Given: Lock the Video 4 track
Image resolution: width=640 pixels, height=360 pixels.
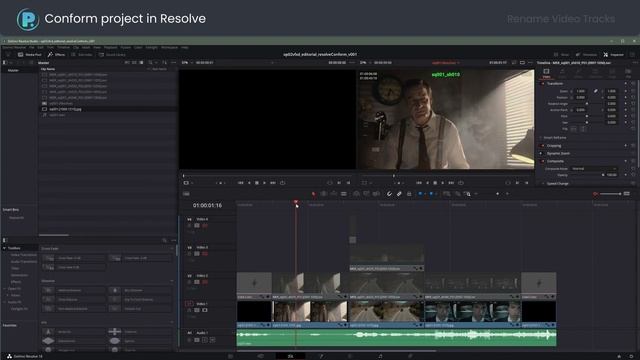Looking at the screenshot, I should pyautogui.click(x=189, y=225).
